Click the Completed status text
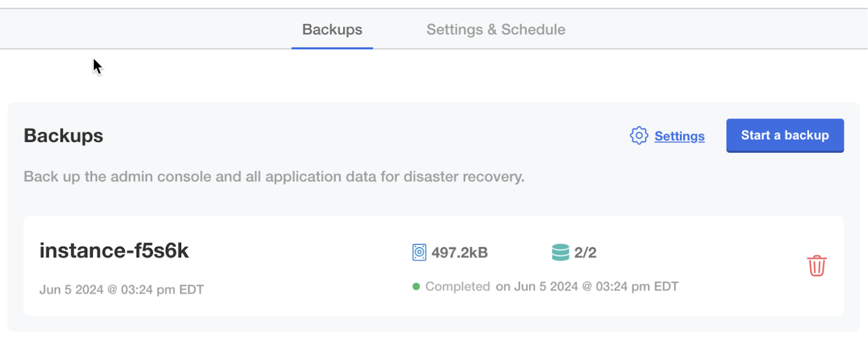The image size is (868, 338). pos(457,286)
